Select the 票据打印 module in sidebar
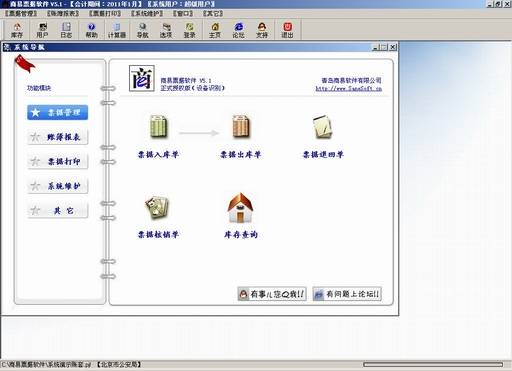 coord(58,161)
